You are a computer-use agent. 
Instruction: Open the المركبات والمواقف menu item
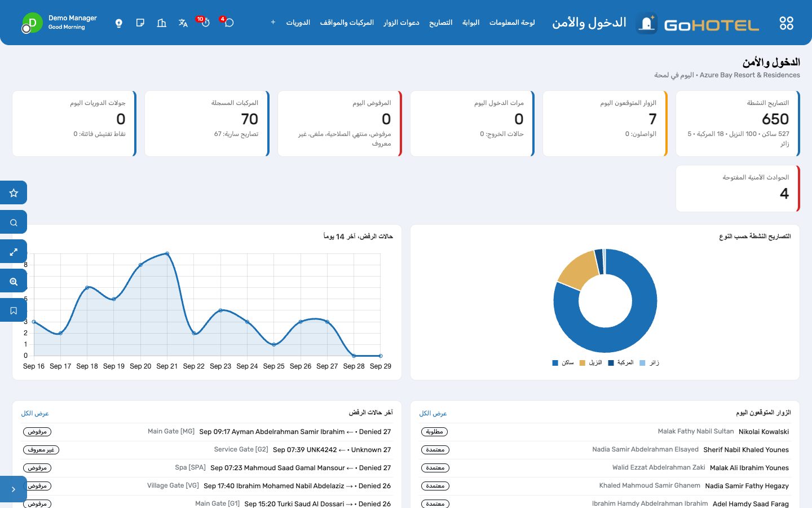pos(347,23)
